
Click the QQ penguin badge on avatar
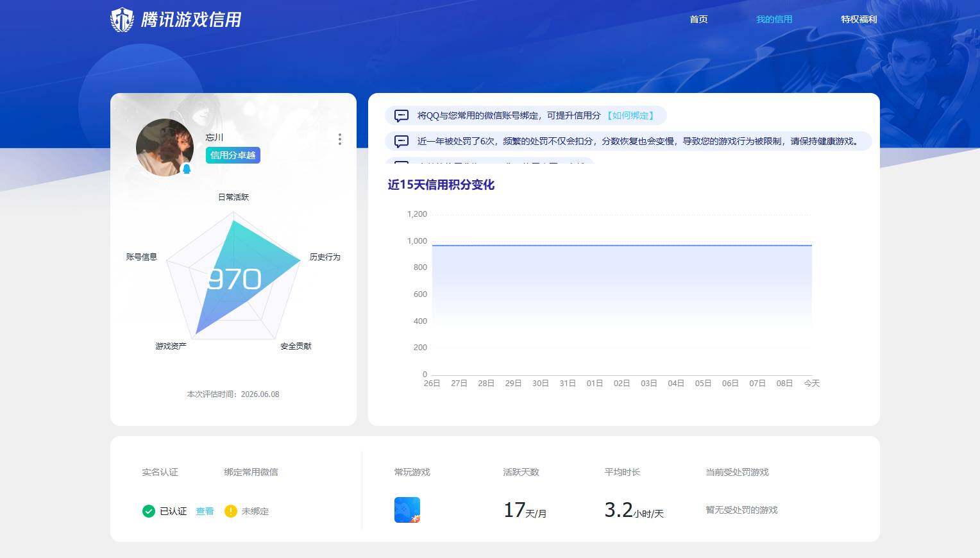click(187, 169)
